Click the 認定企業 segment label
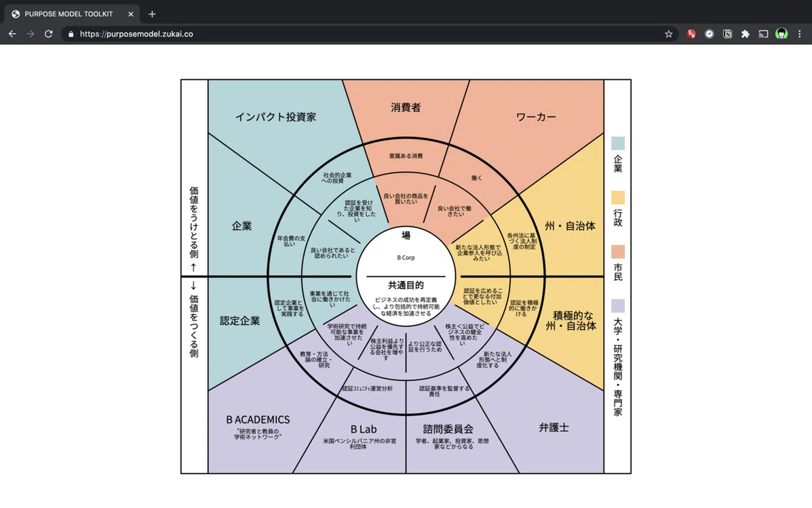 pyautogui.click(x=240, y=320)
